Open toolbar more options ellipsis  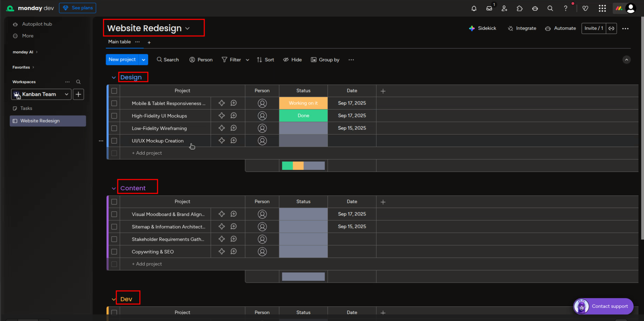tap(351, 60)
